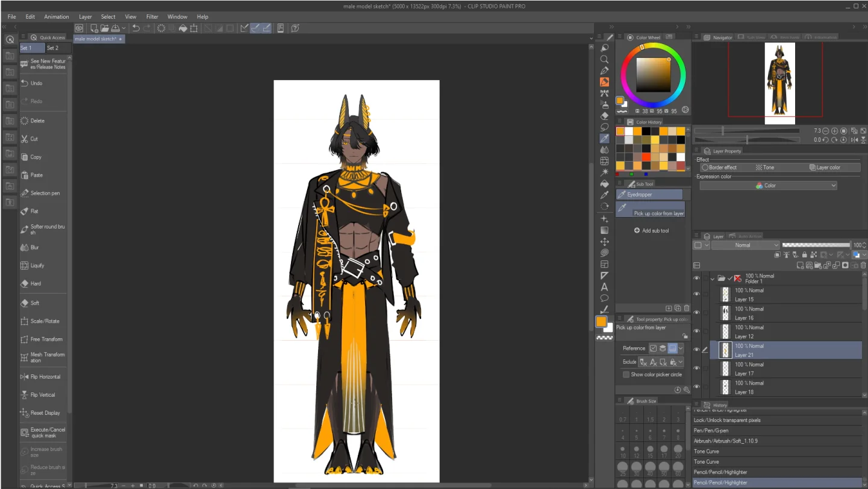
Task: Open Clip Studio launcher from command bar
Action: 79,28
